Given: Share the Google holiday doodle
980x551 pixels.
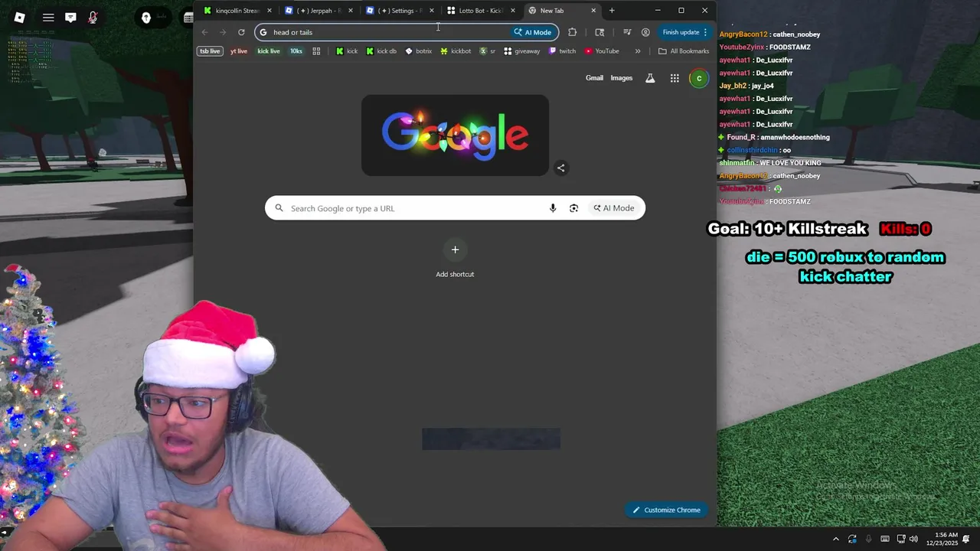Looking at the screenshot, I should [561, 168].
